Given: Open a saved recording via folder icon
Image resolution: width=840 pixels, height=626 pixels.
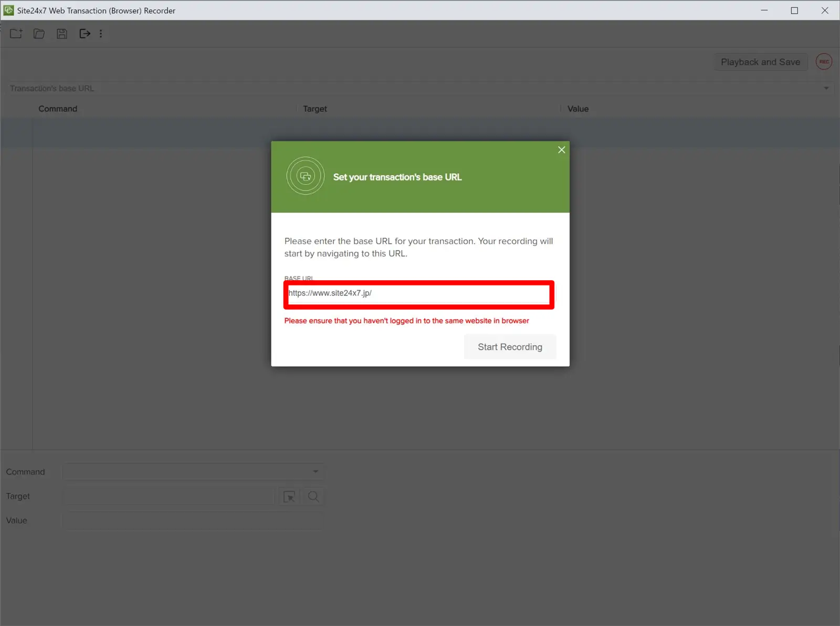Looking at the screenshot, I should point(39,34).
